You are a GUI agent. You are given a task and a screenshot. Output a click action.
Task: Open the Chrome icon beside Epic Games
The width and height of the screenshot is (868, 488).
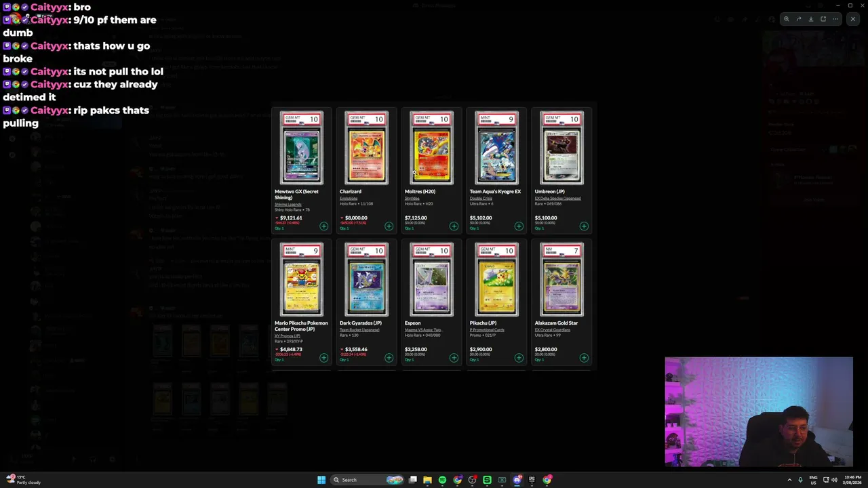547,480
